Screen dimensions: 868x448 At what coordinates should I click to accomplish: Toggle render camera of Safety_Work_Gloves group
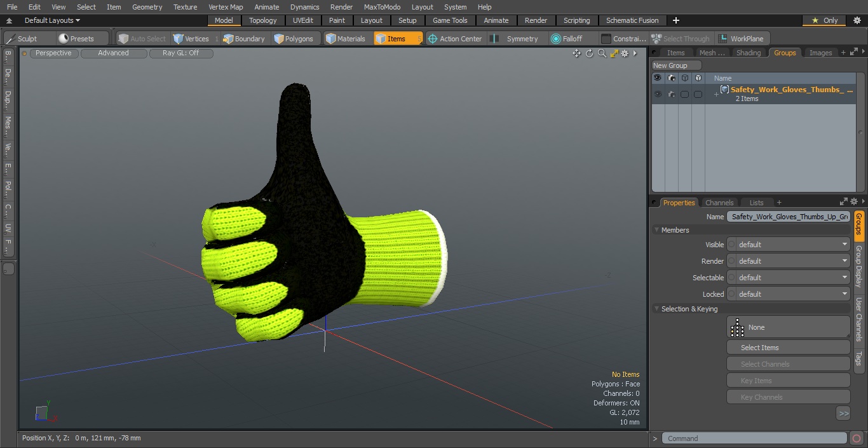[x=671, y=94]
